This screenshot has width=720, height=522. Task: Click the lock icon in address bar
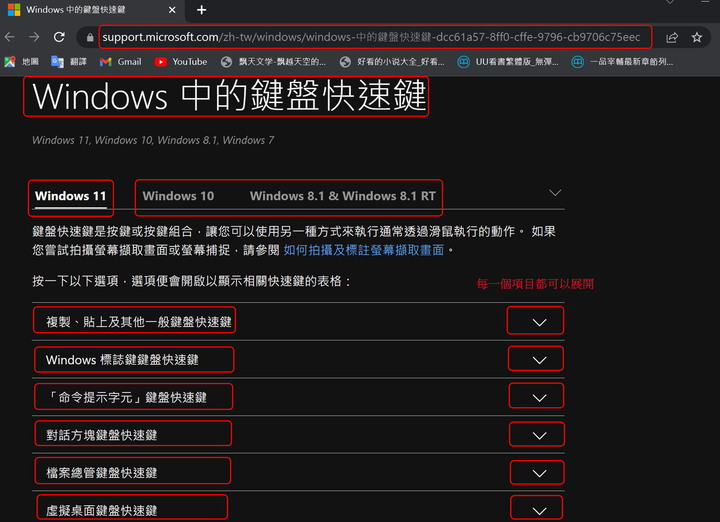(90, 38)
